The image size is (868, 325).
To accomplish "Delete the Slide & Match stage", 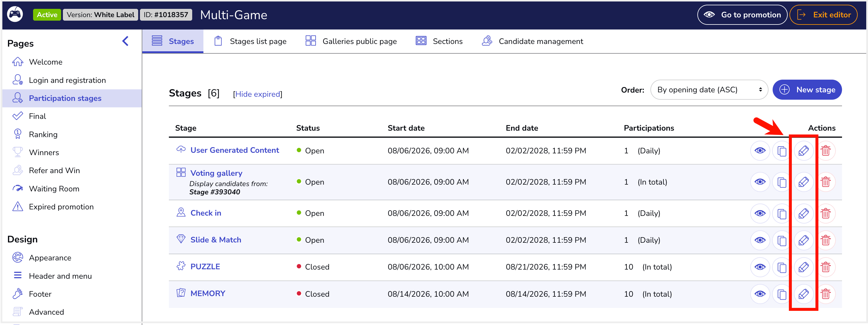I will click(x=825, y=240).
